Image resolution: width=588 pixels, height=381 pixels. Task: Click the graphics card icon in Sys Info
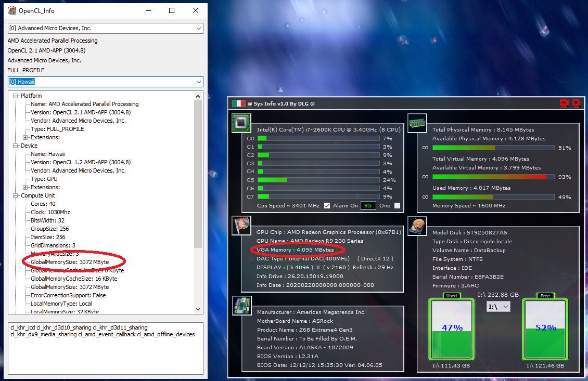[241, 226]
